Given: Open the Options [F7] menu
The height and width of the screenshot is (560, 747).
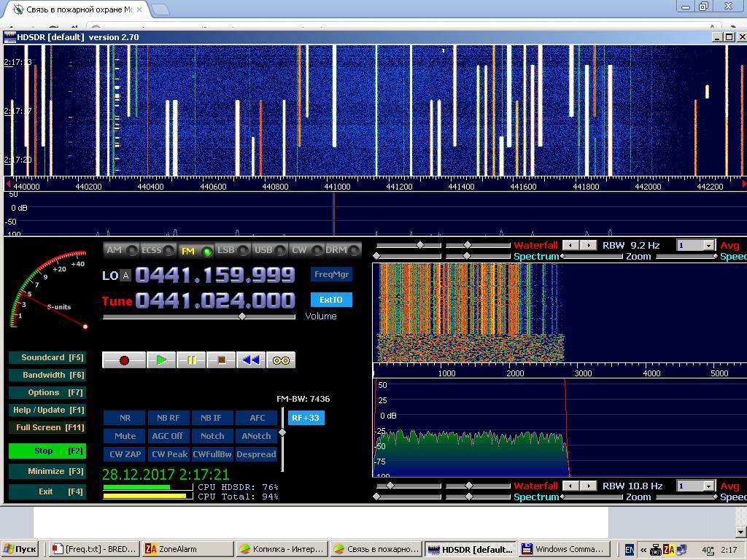Looking at the screenshot, I should pyautogui.click(x=47, y=392).
